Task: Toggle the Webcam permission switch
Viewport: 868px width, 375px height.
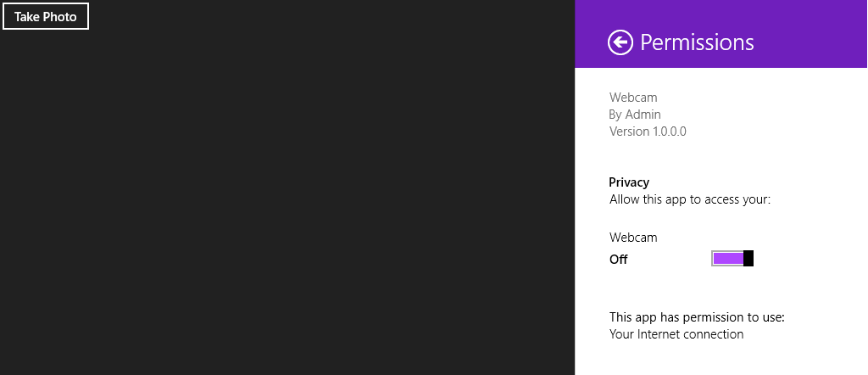Action: [x=732, y=259]
